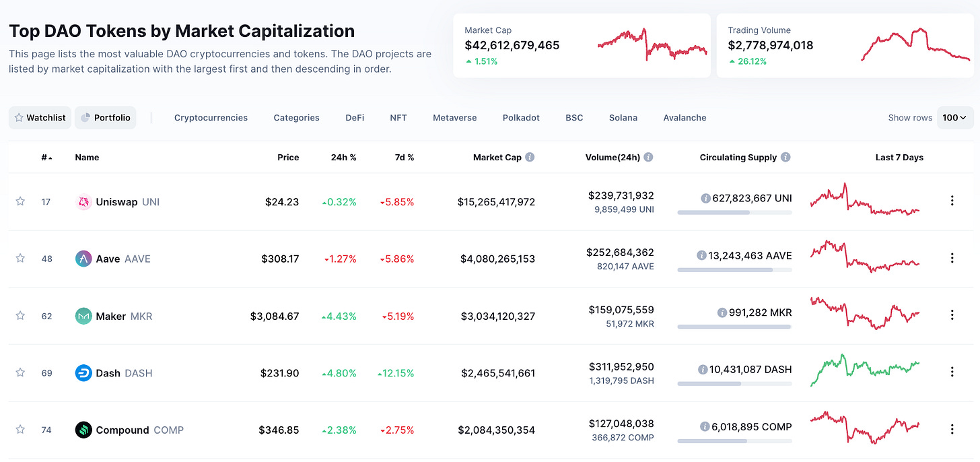Sort table by Name column header
The height and width of the screenshot is (462, 980).
point(87,157)
